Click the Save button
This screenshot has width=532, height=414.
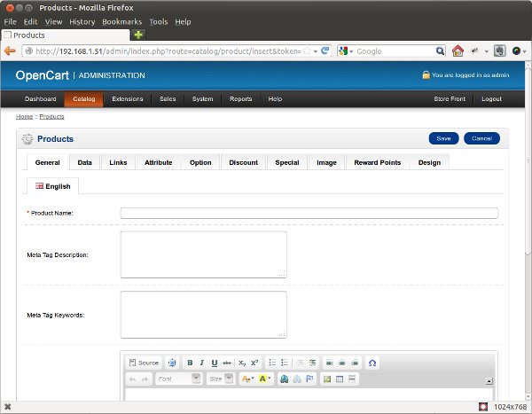pyautogui.click(x=443, y=138)
